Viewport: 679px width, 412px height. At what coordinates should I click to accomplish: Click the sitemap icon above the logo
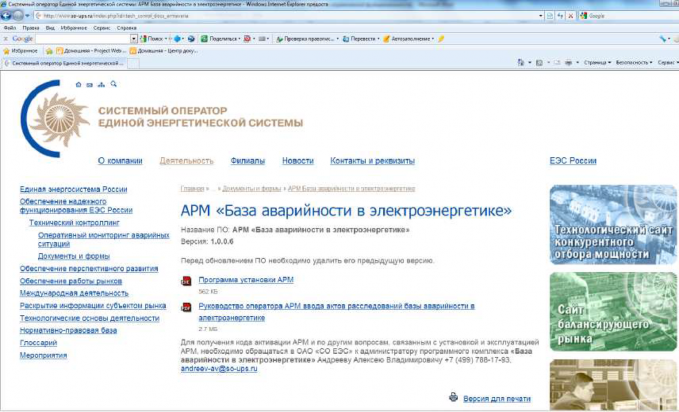(x=101, y=84)
